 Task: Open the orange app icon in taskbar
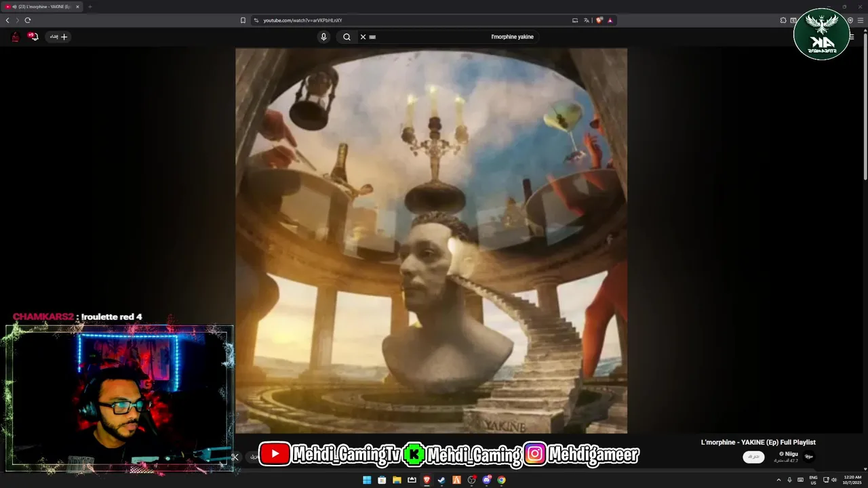[456, 480]
